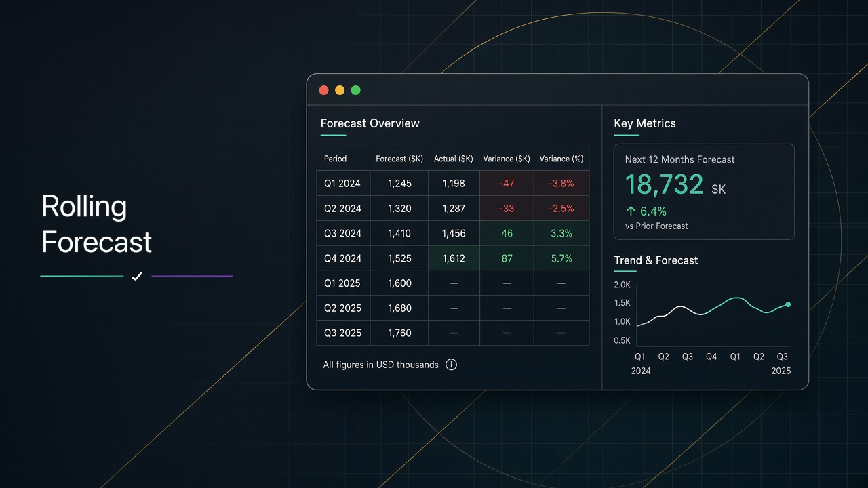The image size is (868, 488).
Task: Click the 18,732 forecast total
Action: [664, 184]
